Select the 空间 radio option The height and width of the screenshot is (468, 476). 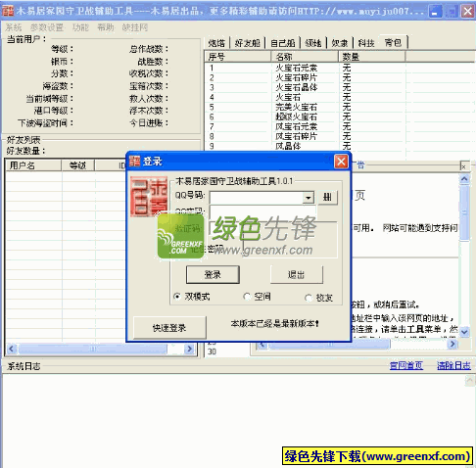[247, 297]
